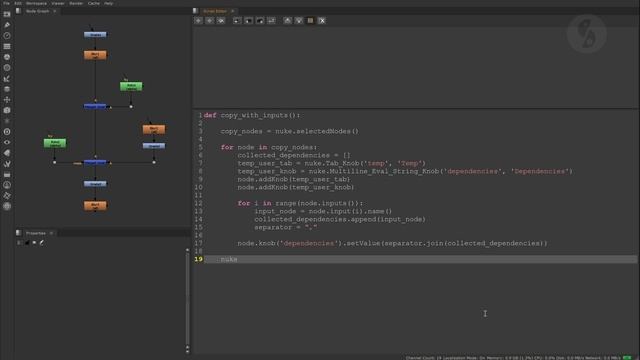The image size is (640, 360).
Task: Select the Script Editor tab
Action: click(215, 11)
